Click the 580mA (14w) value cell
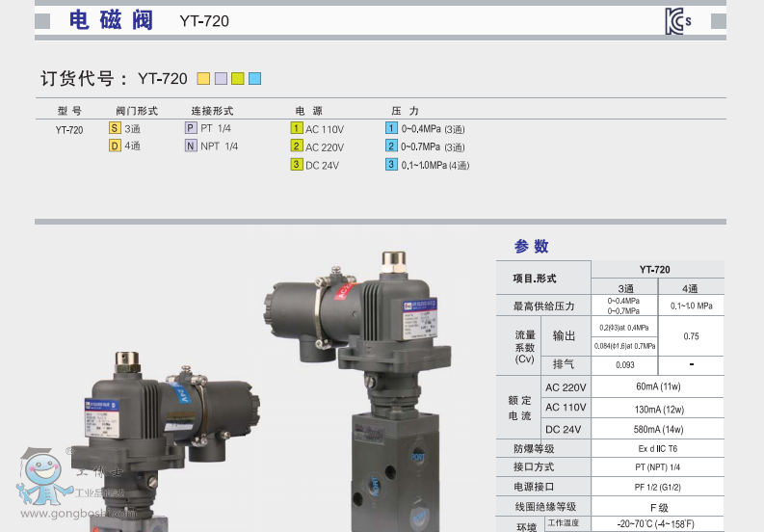 (x=658, y=429)
